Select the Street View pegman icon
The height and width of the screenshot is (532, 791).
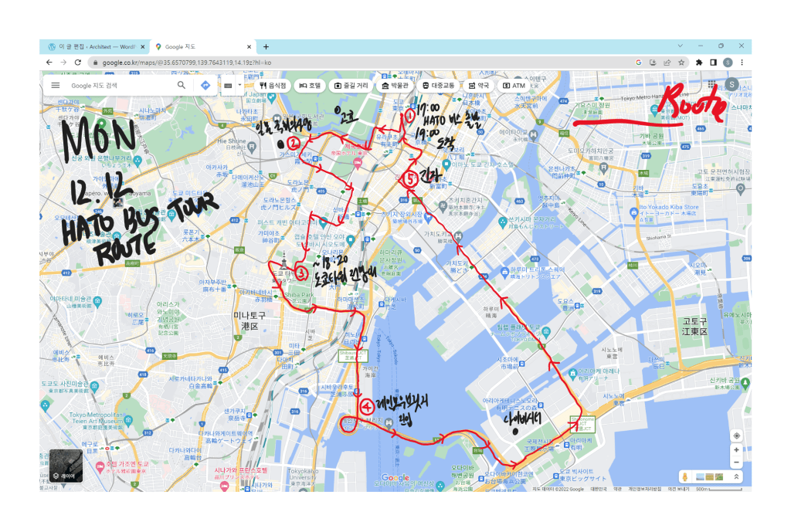pyautogui.click(x=684, y=476)
